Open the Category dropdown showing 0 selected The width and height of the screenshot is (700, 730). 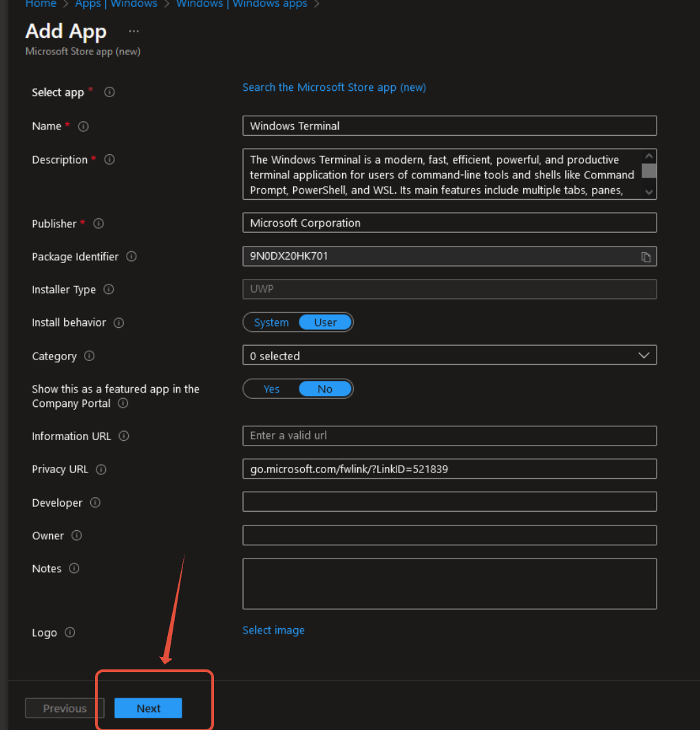[x=449, y=355]
